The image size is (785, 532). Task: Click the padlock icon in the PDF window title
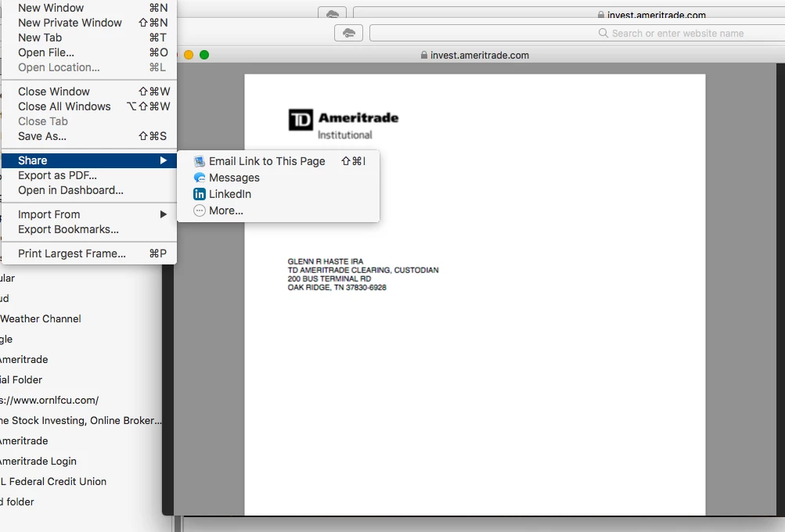(424, 55)
